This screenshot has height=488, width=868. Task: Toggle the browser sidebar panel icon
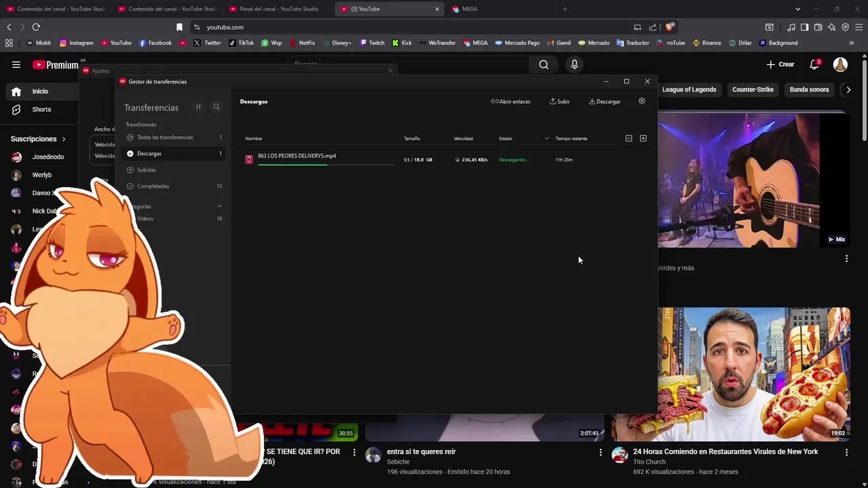tap(804, 27)
